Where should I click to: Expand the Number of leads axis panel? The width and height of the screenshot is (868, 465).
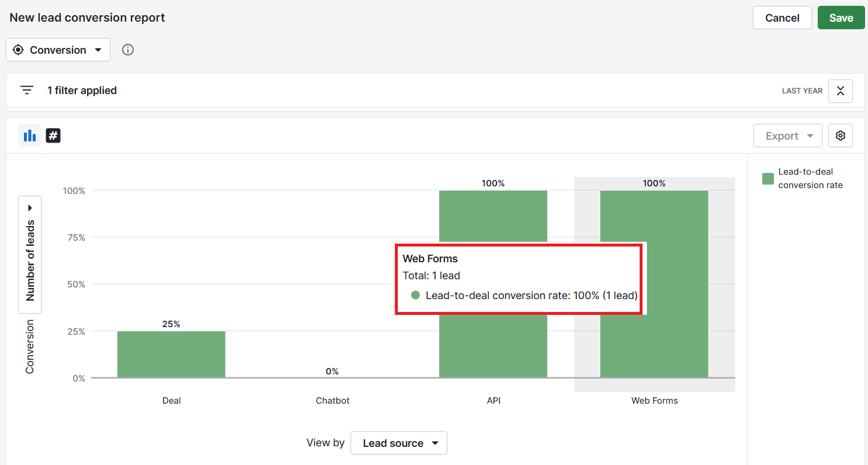[30, 207]
